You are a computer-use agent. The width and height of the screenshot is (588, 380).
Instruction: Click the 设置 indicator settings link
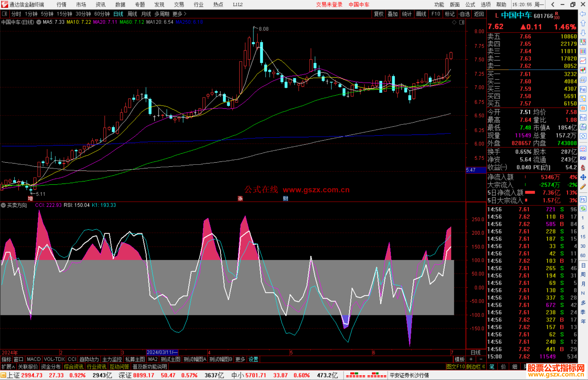click(x=253, y=359)
